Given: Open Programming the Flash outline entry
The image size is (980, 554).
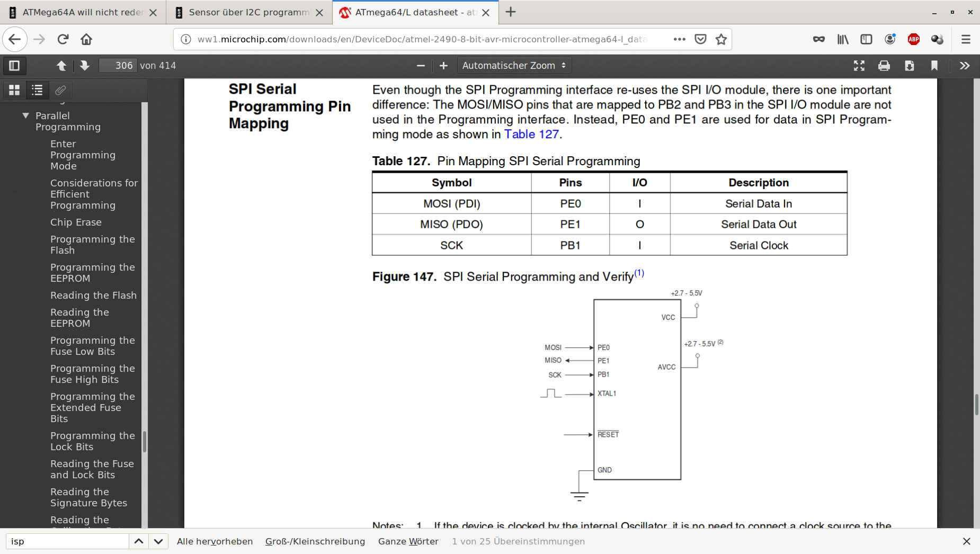Looking at the screenshot, I should (93, 245).
